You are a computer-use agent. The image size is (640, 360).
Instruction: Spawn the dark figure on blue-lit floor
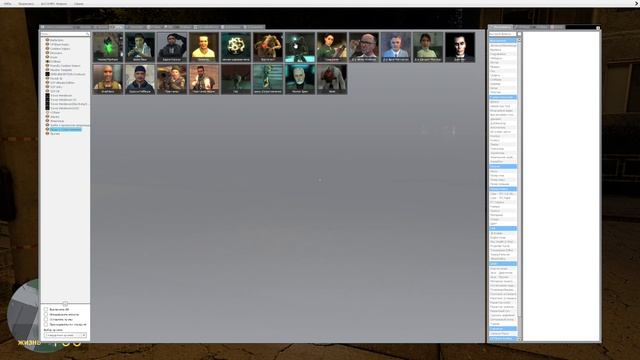300,47
